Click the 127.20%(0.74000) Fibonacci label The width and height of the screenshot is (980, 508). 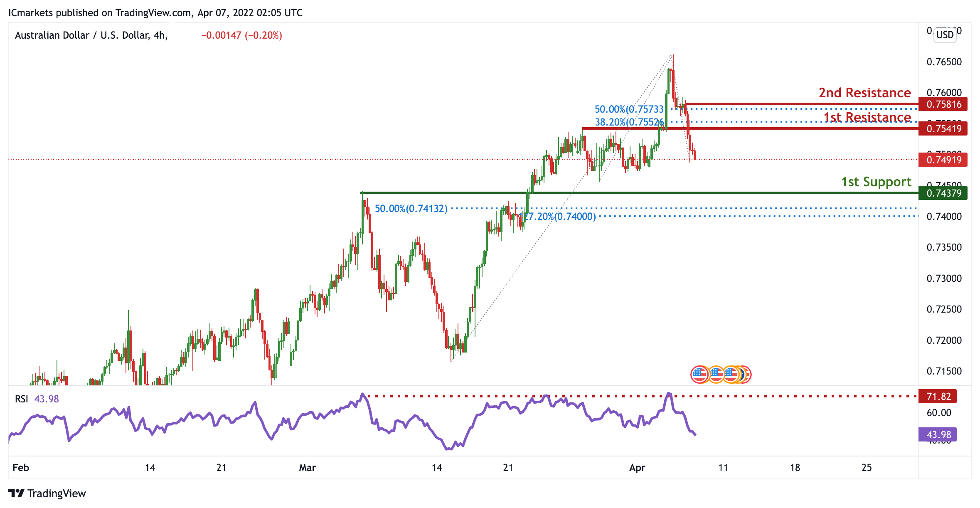(x=559, y=216)
